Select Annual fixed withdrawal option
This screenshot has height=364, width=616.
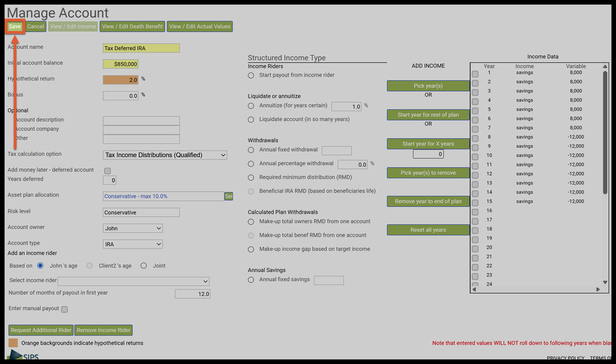click(x=251, y=150)
